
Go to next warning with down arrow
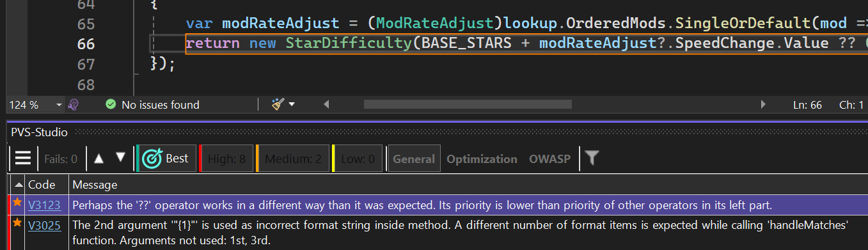tap(120, 158)
